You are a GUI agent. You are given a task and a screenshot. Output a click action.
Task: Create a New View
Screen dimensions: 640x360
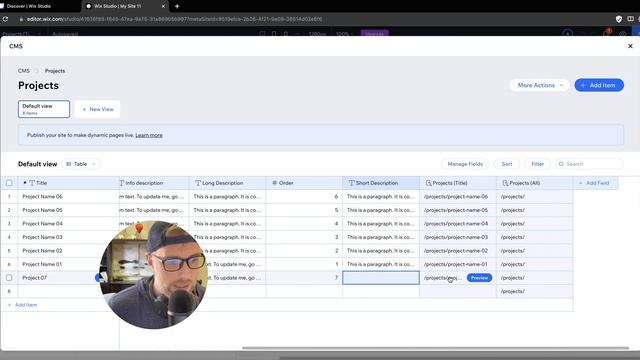tap(98, 109)
